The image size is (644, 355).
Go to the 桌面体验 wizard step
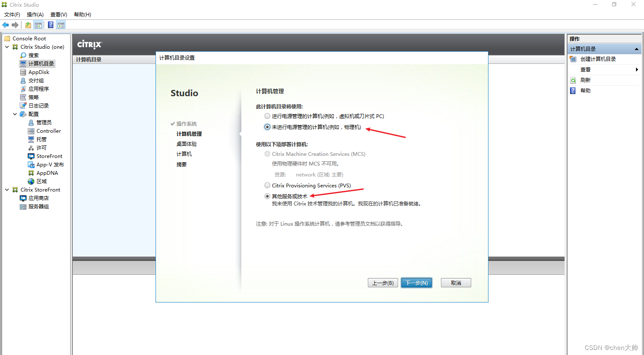(x=187, y=144)
